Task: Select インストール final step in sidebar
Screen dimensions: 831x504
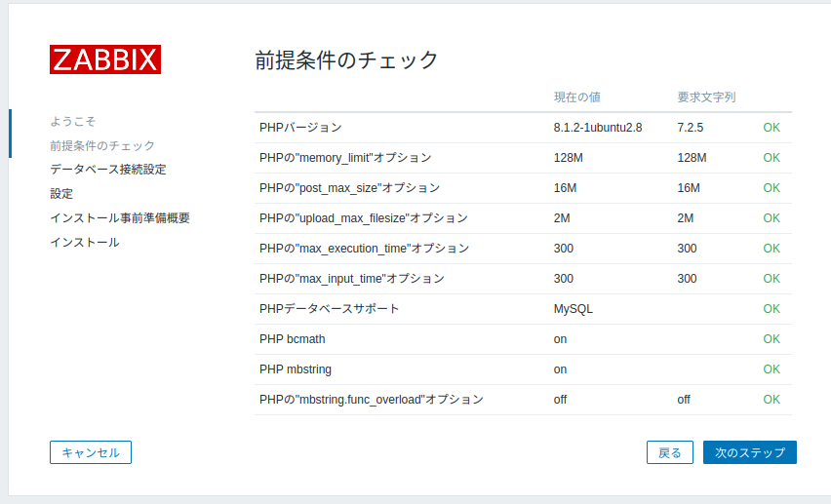Action: 85,242
